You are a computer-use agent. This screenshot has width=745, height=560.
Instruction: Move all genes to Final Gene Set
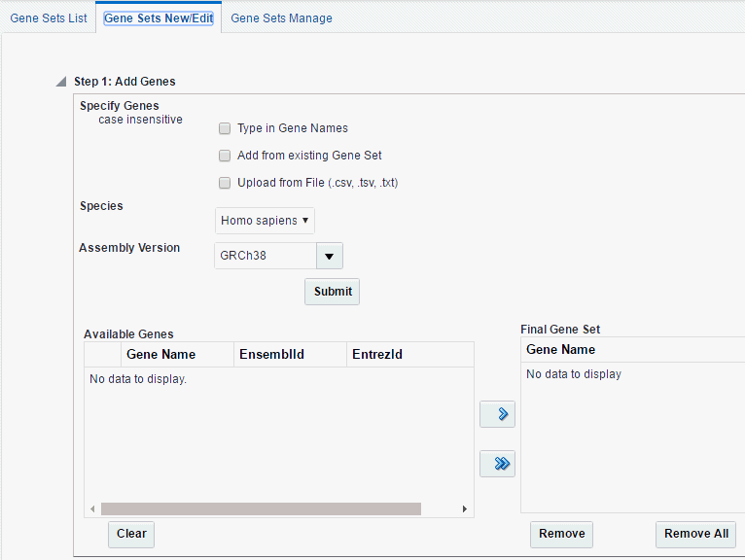(x=497, y=464)
